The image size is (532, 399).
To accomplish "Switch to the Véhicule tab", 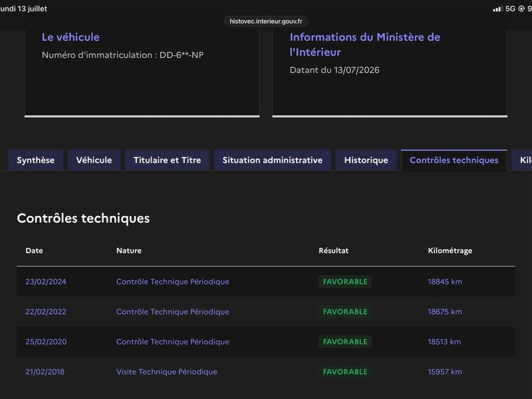I will (94, 160).
